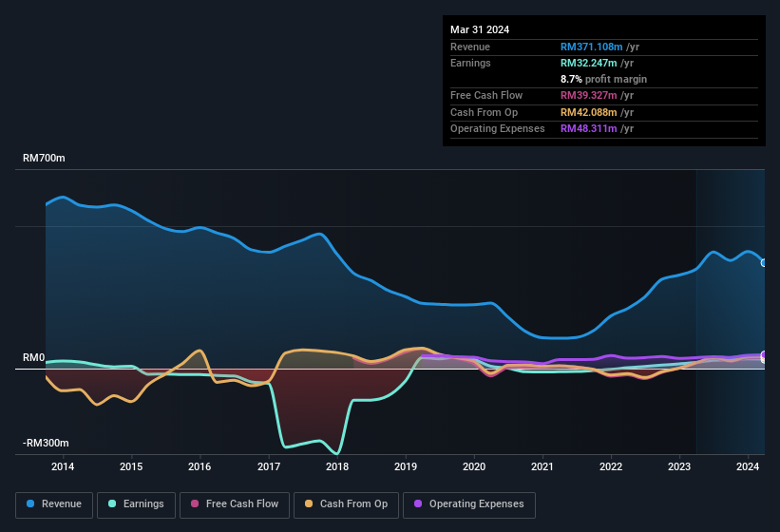Screen dimensions: 780x532
Task: Toggle the Revenue legend button
Action: [54, 504]
